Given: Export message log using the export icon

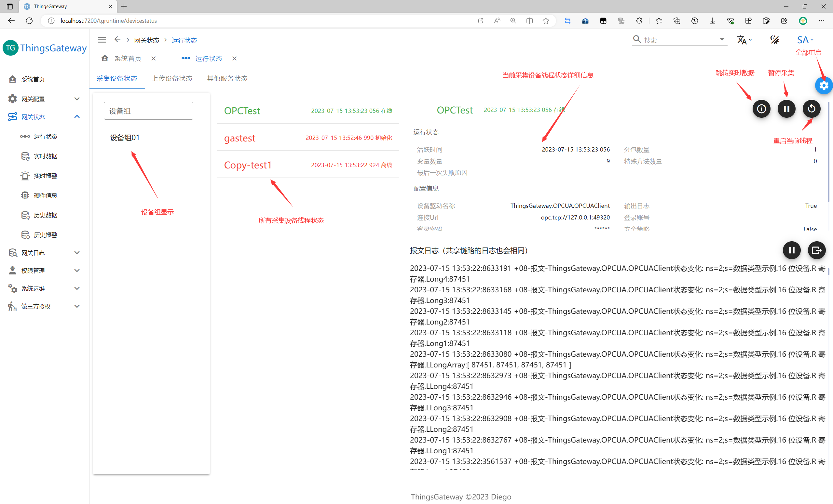Looking at the screenshot, I should [x=816, y=250].
